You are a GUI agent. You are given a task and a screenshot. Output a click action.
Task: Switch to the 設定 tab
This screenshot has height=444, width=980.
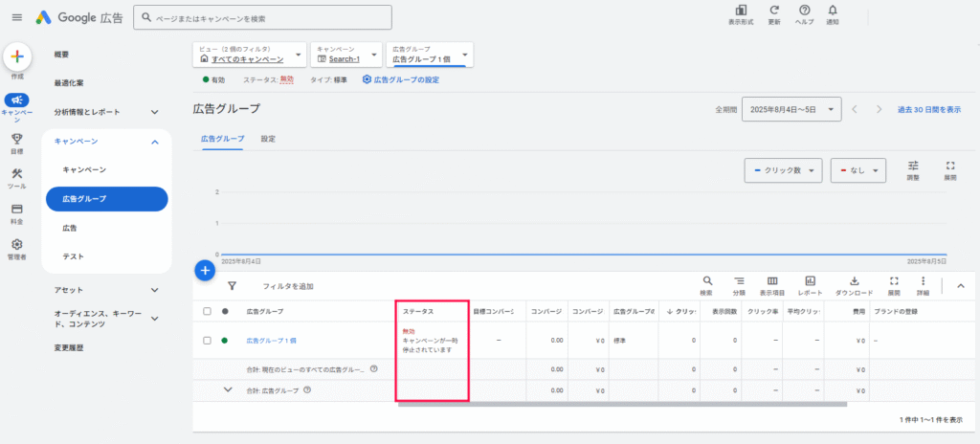point(268,139)
